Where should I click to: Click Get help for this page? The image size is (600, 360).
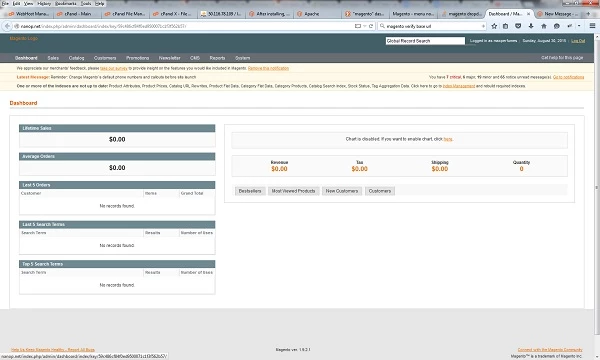[562, 57]
